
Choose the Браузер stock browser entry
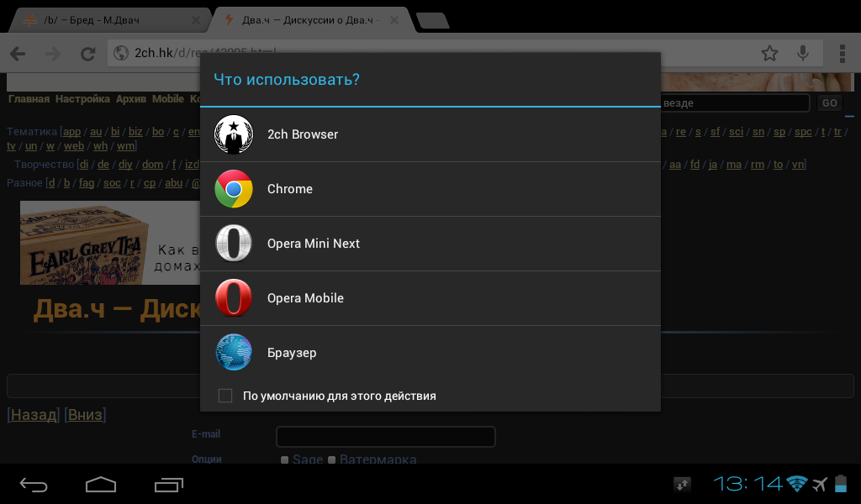click(430, 352)
